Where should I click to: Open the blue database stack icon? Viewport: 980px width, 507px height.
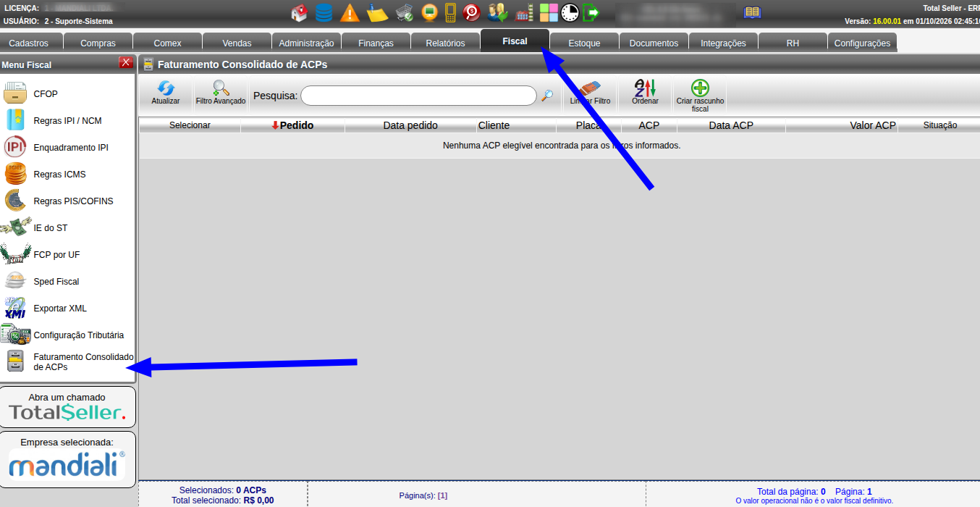tap(324, 12)
